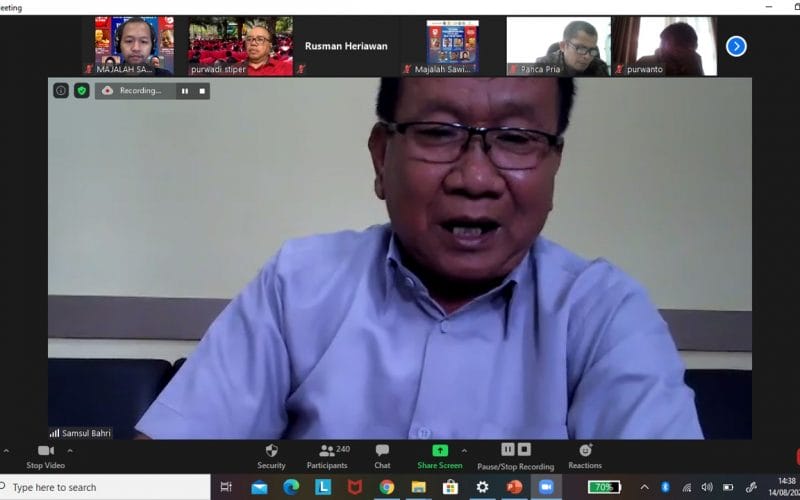Stop the recording from the top indicator
This screenshot has height=500, width=800.
202,90
